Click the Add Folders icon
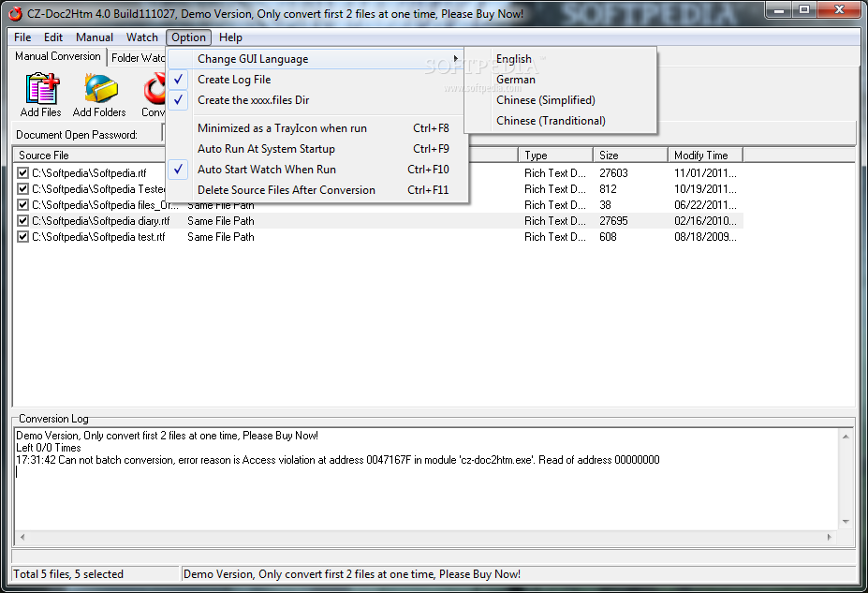The image size is (868, 593). tap(100, 89)
